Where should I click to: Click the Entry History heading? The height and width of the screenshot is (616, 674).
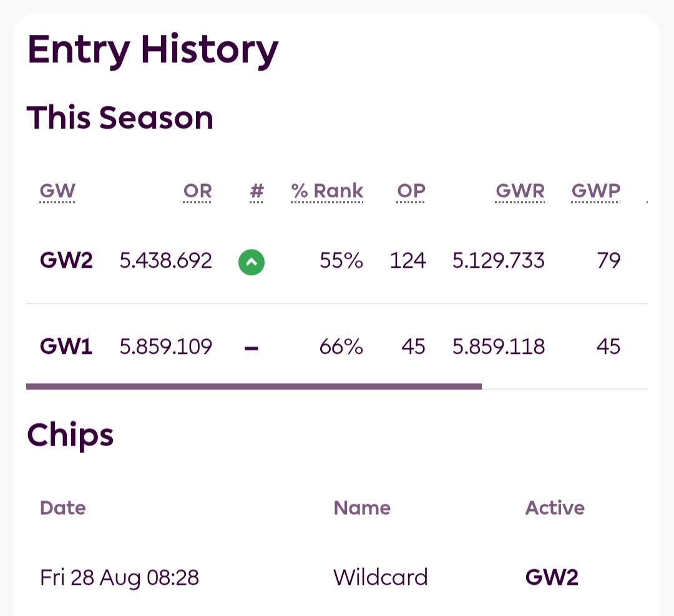point(153,51)
